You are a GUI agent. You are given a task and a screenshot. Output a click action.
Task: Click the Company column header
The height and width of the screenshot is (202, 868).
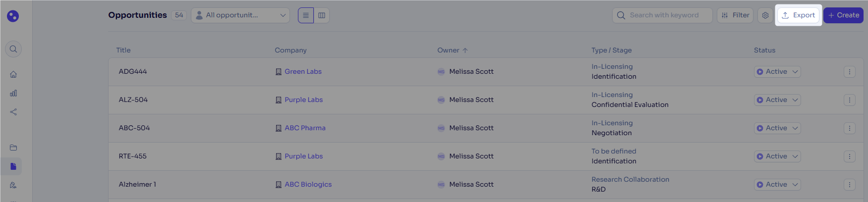click(x=290, y=50)
